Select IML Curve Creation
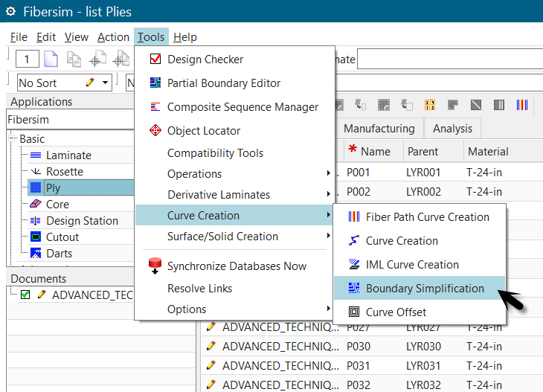 point(412,265)
